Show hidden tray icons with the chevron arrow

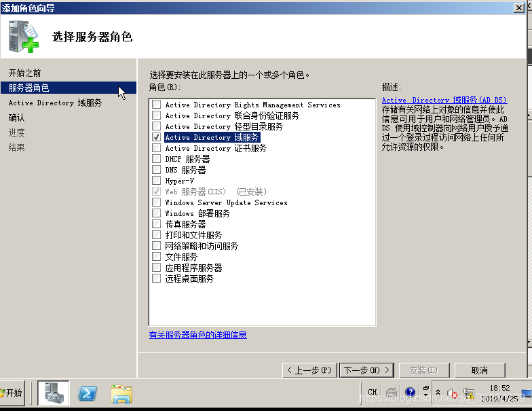pyautogui.click(x=438, y=393)
